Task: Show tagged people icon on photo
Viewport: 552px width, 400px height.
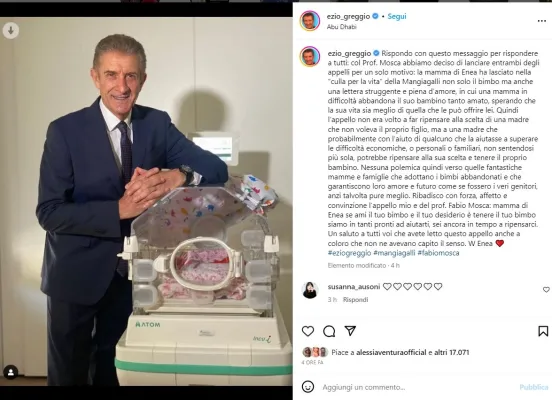Action: (x=11, y=372)
